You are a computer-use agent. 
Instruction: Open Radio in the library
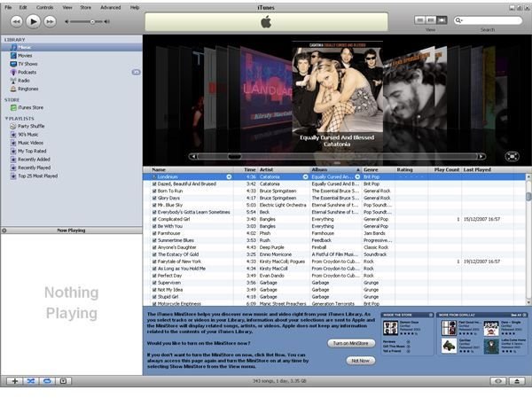[x=71, y=81]
